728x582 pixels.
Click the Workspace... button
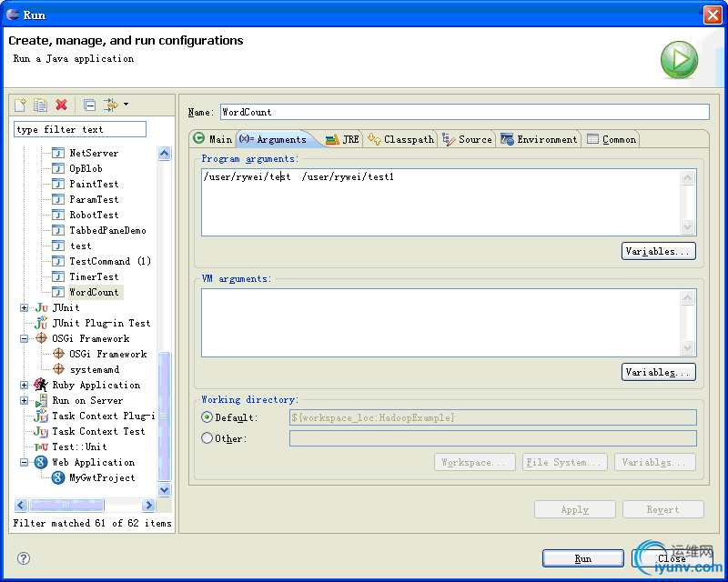474,462
